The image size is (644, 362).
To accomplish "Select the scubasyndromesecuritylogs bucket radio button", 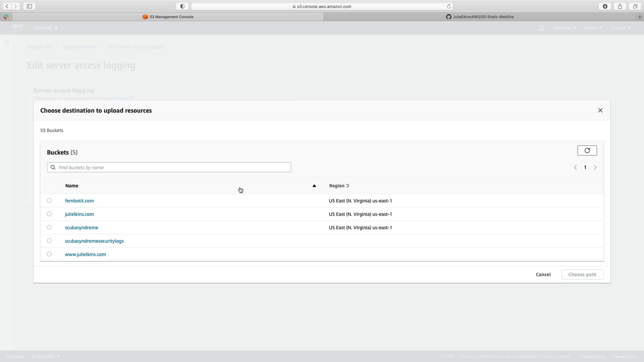I will pos(49,241).
